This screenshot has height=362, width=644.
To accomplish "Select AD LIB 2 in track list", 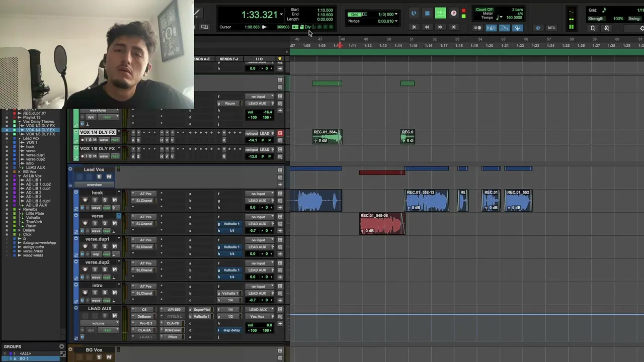I will (34, 193).
